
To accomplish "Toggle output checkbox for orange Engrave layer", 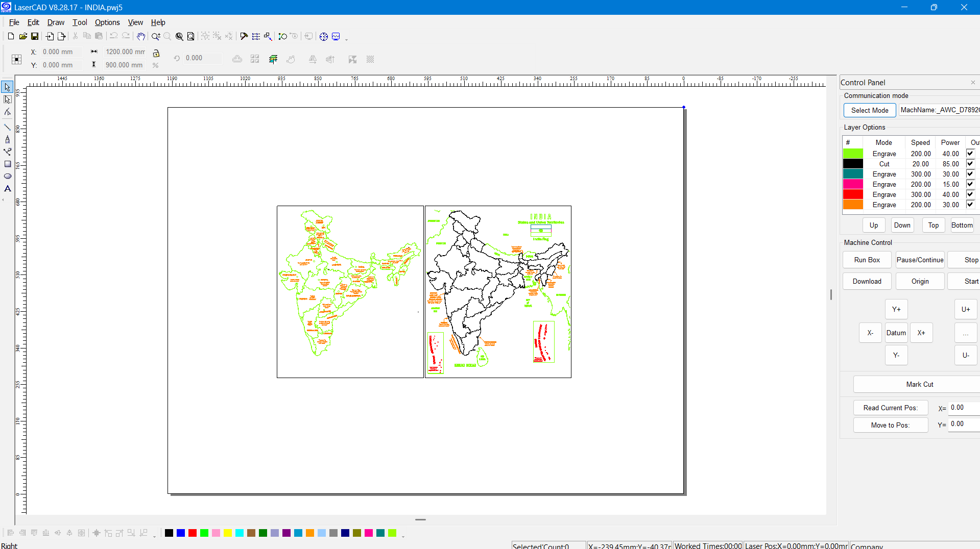I will click(x=970, y=205).
